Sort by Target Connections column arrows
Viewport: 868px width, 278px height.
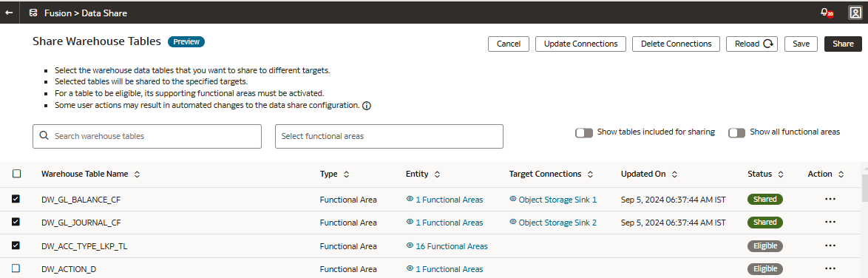[590, 174]
